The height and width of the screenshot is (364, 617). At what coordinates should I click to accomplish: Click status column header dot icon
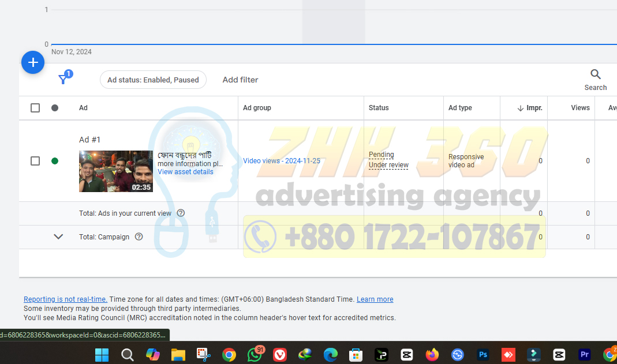tap(55, 108)
